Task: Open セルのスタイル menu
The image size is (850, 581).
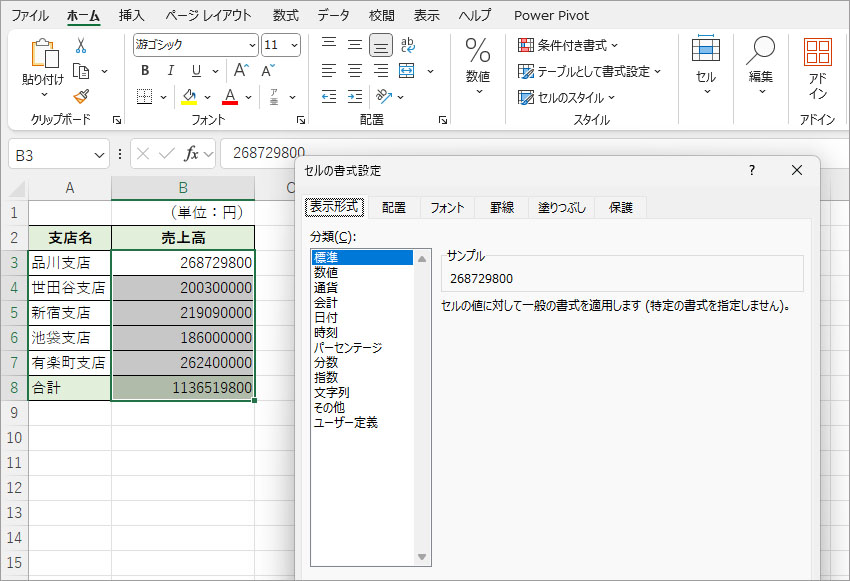Action: (x=566, y=98)
